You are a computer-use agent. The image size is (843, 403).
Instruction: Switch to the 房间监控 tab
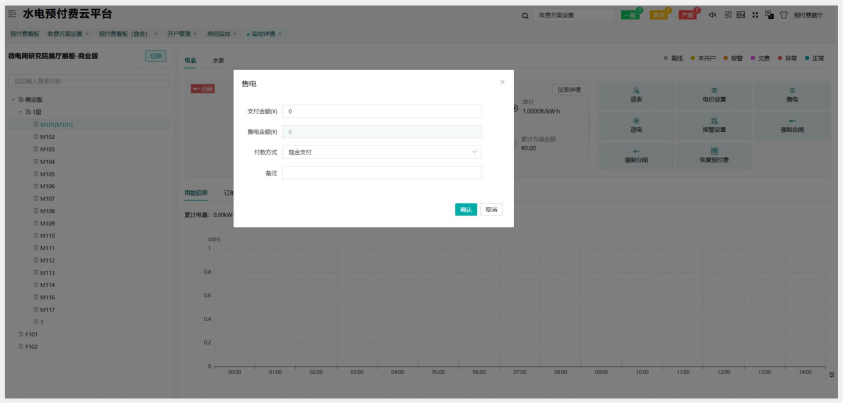pos(219,34)
